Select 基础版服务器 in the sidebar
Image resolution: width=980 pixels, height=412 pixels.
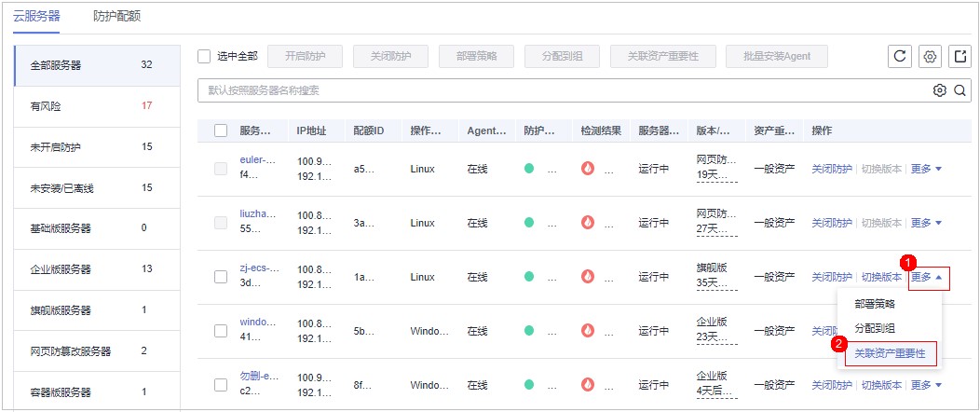pos(96,228)
